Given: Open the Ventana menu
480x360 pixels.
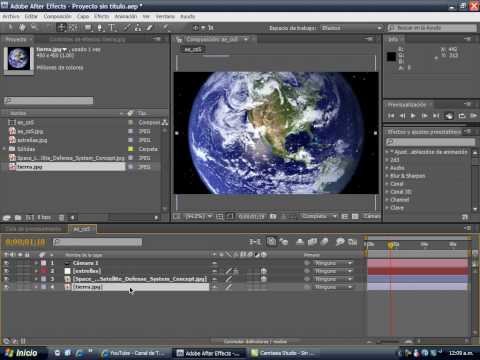Looking at the screenshot, I should click(x=165, y=16).
